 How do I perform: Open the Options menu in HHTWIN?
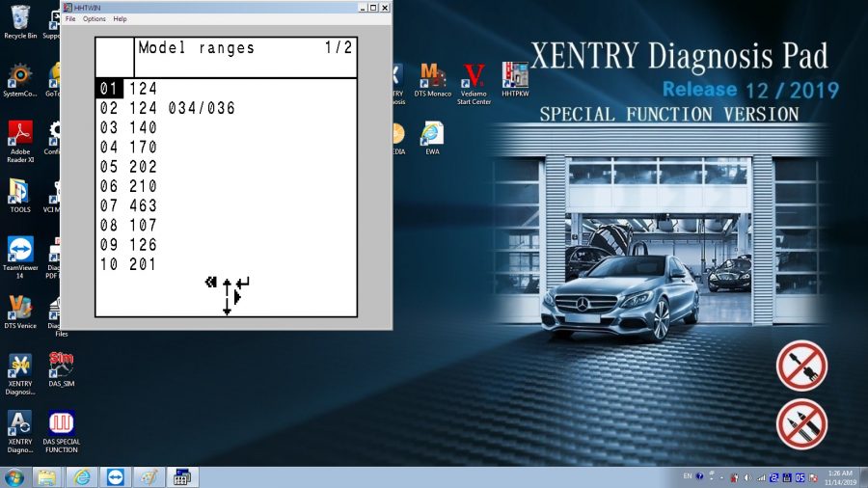point(95,19)
